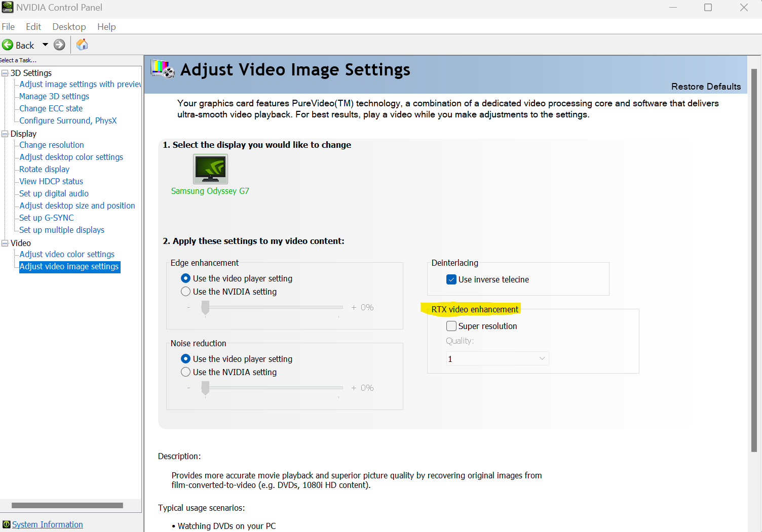The image size is (762, 532).
Task: Open Set up digital audio
Action: [54, 193]
